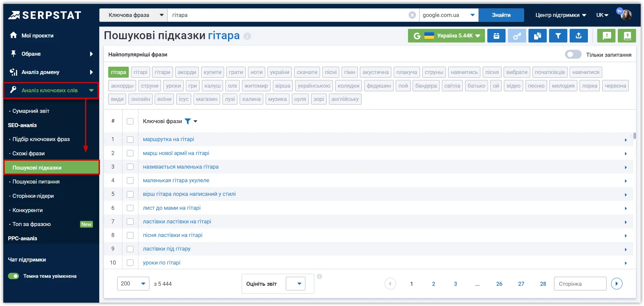Open Підбір ключових фраз in sidebar
Screen dimensions: 644x306
41,139
